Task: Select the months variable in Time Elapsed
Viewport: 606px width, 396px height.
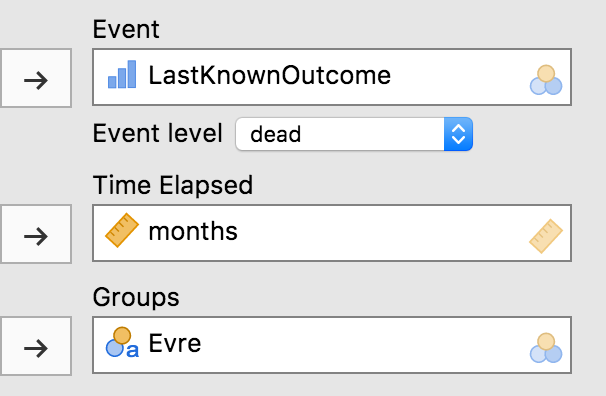Action: coord(193,231)
